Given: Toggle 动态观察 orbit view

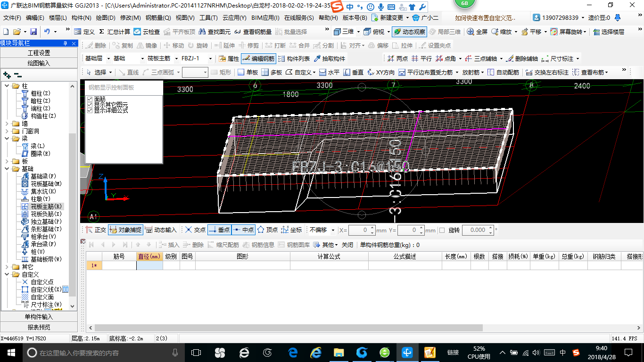Looking at the screenshot, I should click(x=409, y=32).
